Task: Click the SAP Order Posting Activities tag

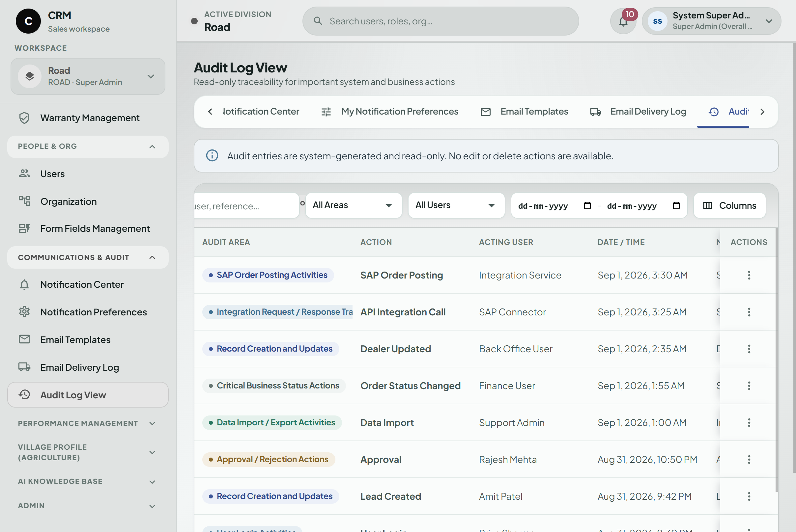Action: coord(268,275)
